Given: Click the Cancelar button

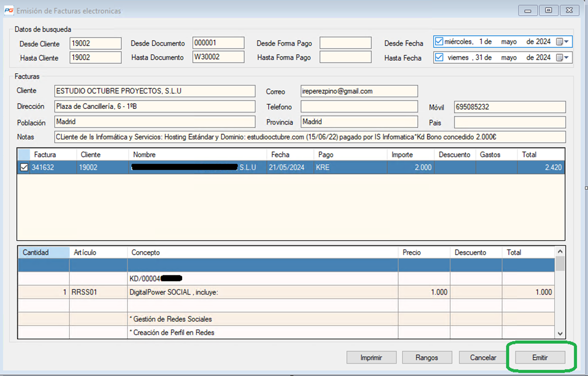Looking at the screenshot, I should pos(483,358).
